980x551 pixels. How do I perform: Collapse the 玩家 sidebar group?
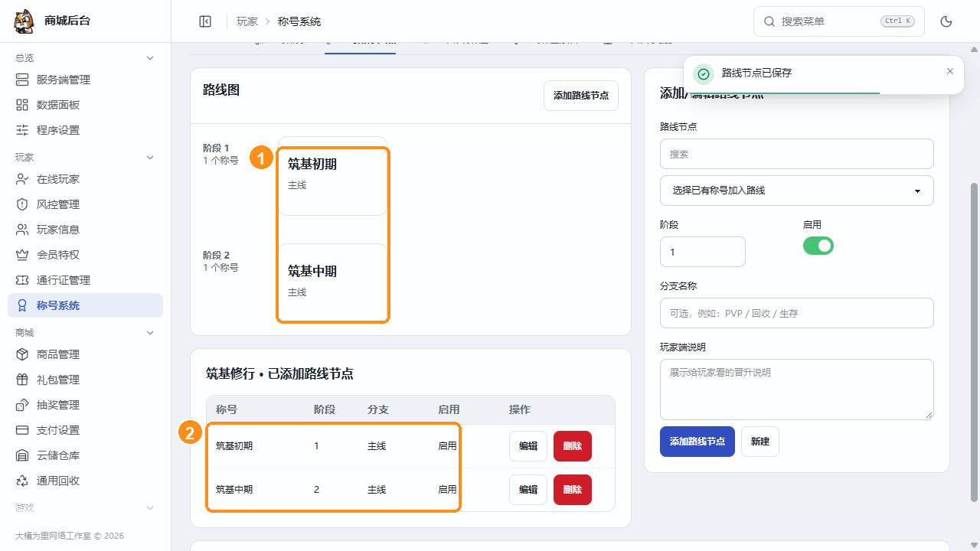point(150,158)
